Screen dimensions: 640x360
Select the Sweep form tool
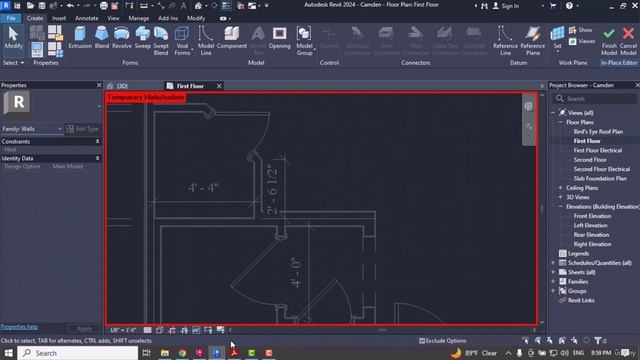[x=142, y=38]
